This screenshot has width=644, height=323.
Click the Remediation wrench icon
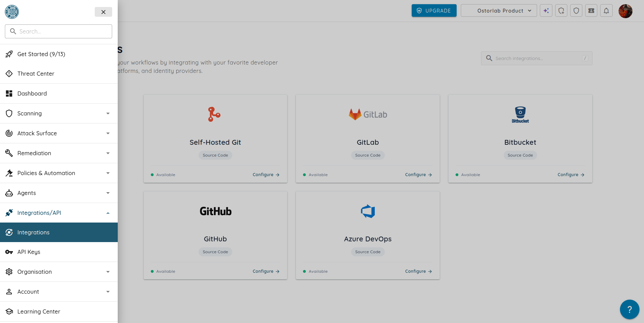pos(9,153)
